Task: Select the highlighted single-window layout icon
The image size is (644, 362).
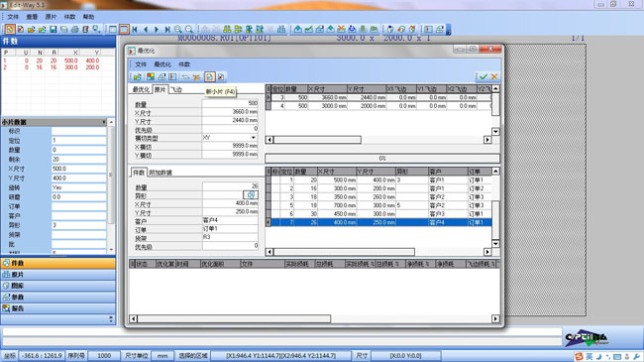Action: (x=123, y=29)
